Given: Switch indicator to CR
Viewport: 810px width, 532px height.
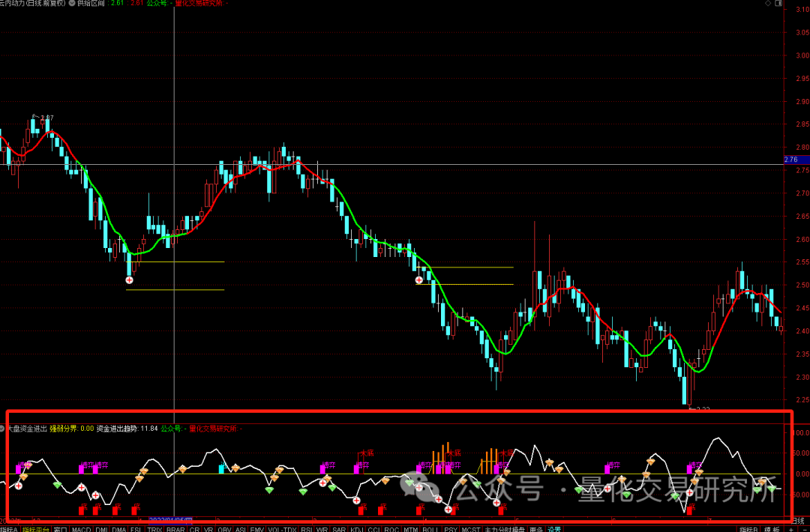Looking at the screenshot, I should coord(194,530).
